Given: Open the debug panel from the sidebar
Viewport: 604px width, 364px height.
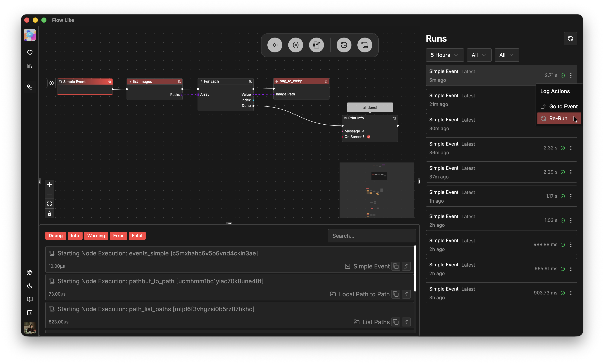Looking at the screenshot, I should (30, 272).
